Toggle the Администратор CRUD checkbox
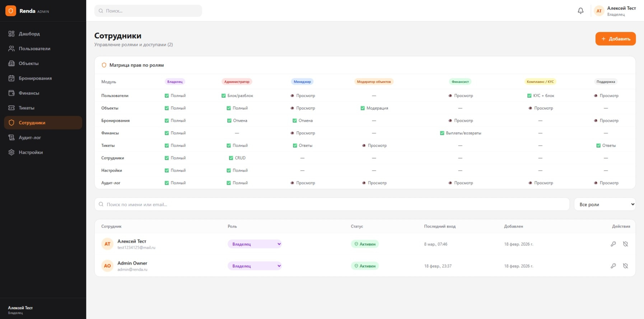Viewport: 644px width, 319px height. click(231, 158)
